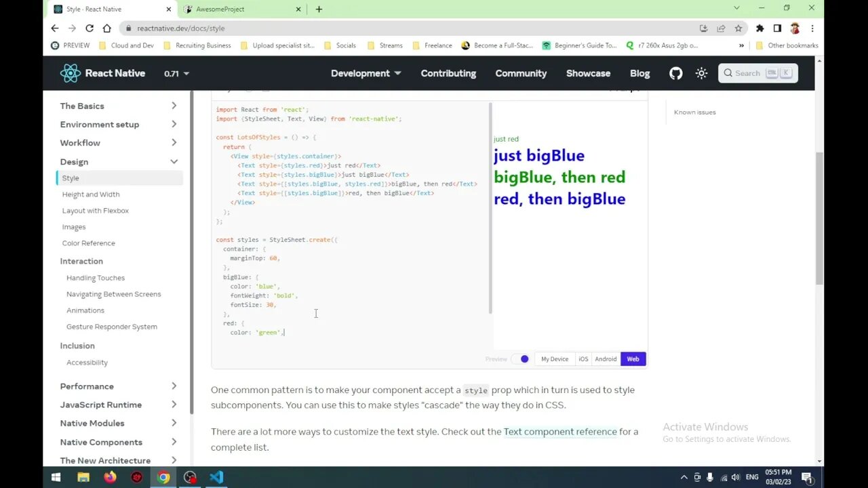Viewport: 868px width, 488px height.
Task: Click the browser home icon
Action: tap(106, 28)
